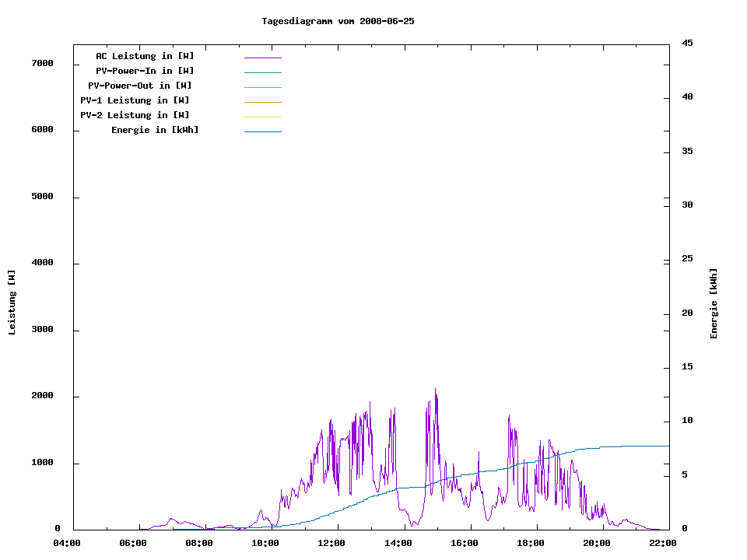The width and height of the screenshot is (747, 560).
Task: Click the yellow PV-2 Leistung legend line sample
Action: [262, 117]
